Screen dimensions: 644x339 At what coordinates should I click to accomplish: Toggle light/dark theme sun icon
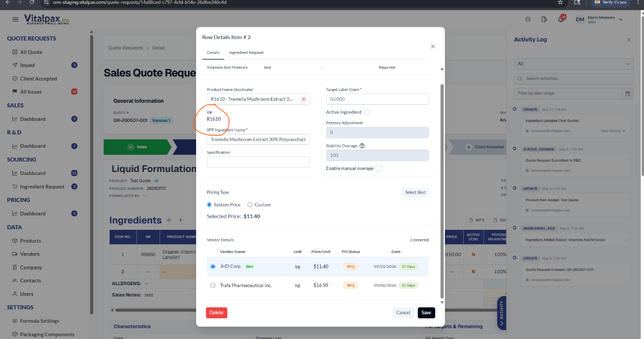(x=528, y=19)
